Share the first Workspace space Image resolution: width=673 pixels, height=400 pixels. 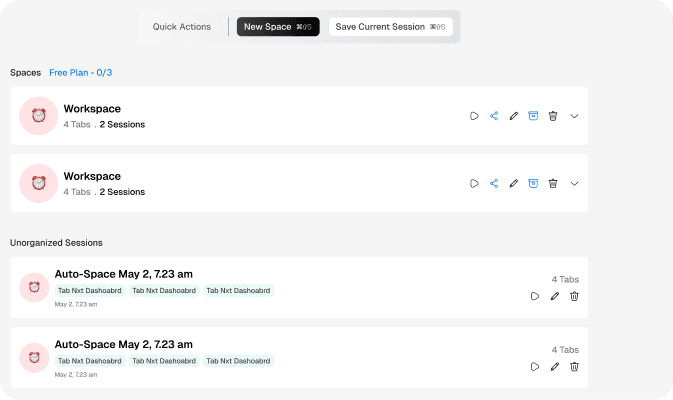pyautogui.click(x=494, y=116)
